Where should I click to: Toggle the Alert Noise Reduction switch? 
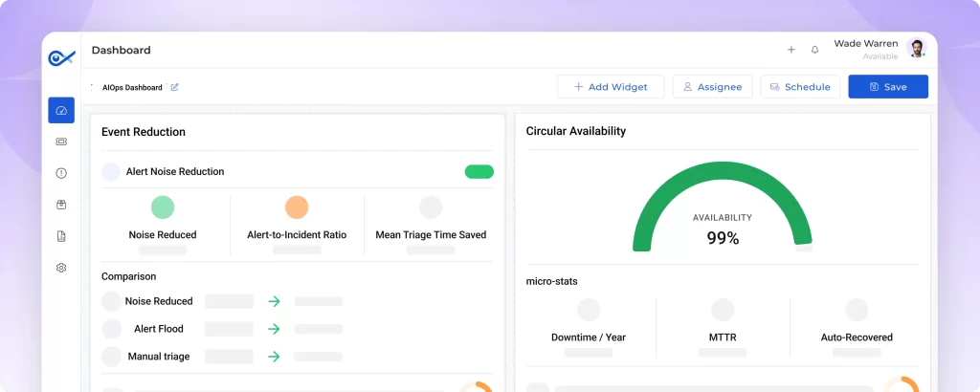coord(479,172)
